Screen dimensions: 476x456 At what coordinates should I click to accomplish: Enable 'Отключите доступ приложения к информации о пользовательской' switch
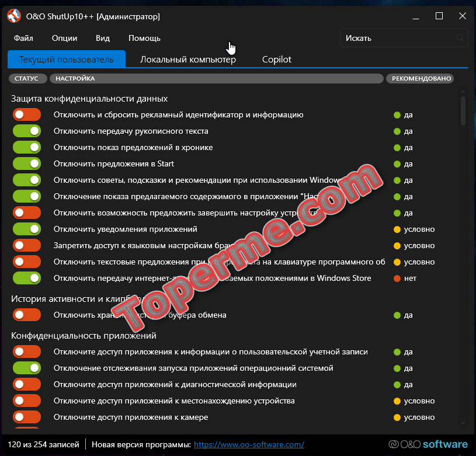click(x=27, y=352)
